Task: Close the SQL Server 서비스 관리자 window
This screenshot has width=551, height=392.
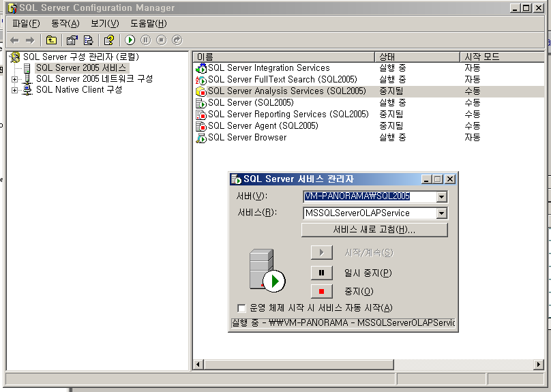Action: tap(450, 179)
